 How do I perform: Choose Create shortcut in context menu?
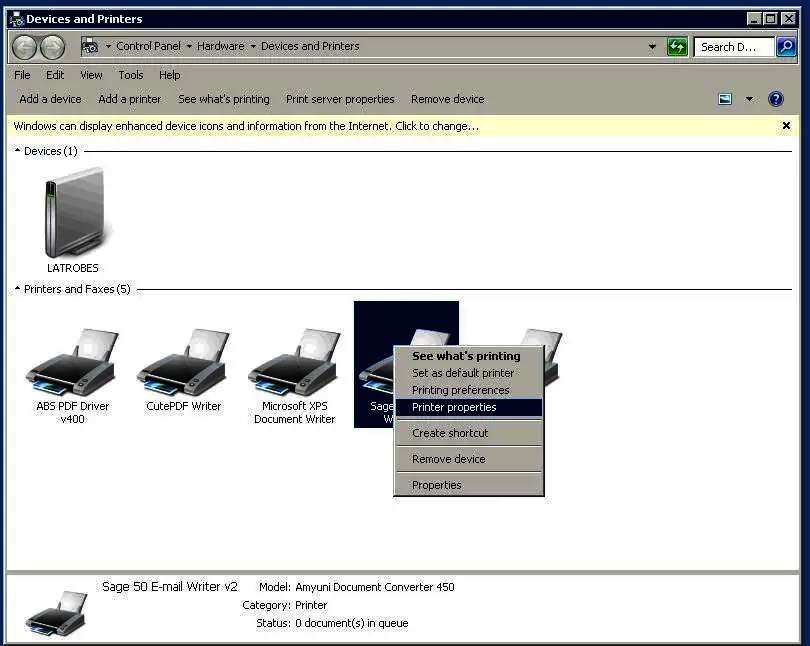469,433
